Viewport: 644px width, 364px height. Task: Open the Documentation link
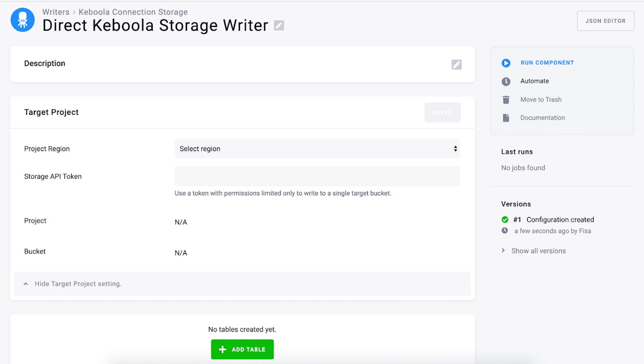pyautogui.click(x=543, y=118)
